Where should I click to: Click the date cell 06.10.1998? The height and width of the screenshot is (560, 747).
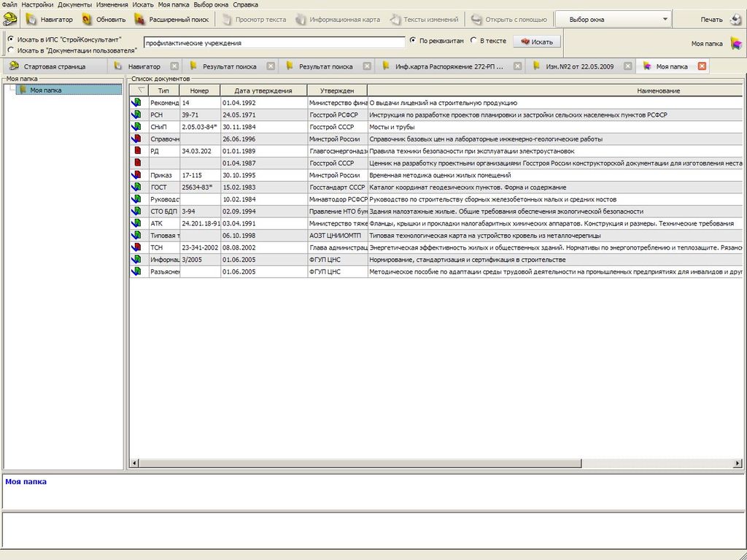[264, 236]
